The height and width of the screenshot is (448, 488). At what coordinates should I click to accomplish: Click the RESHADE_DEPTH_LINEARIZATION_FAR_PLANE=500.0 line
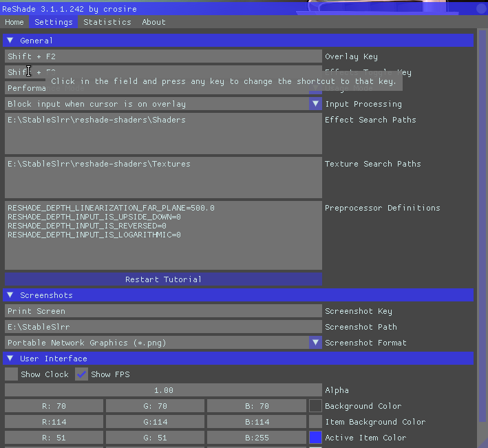(111, 208)
